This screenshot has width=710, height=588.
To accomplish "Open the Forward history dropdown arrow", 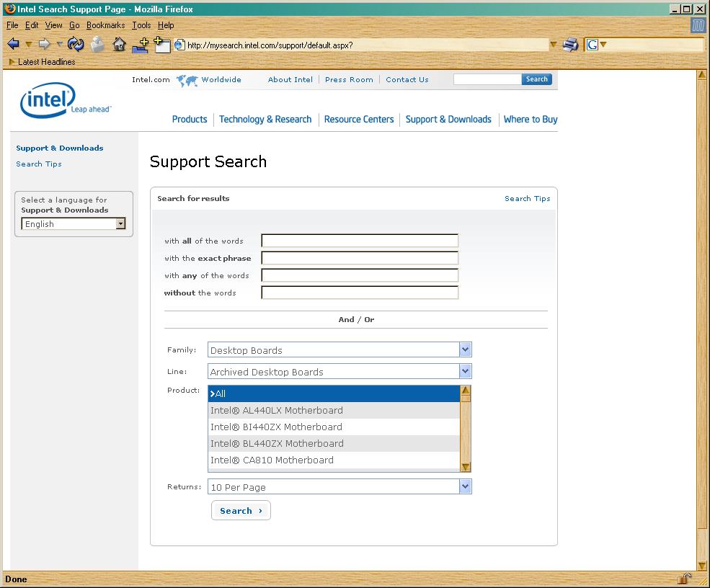I will pos(59,45).
